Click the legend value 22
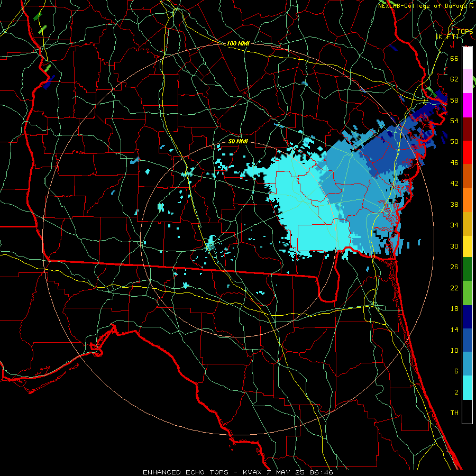This screenshot has height=476, width=476. pos(454,288)
